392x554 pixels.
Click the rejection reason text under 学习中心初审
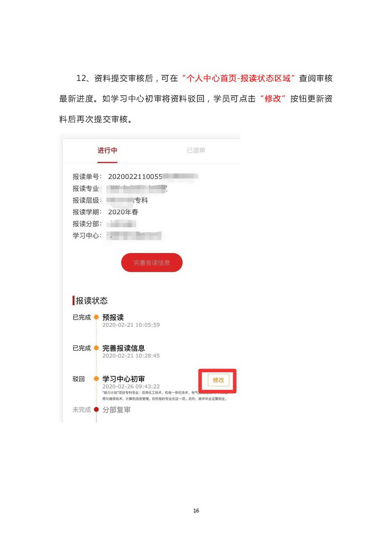pyautogui.click(x=165, y=395)
